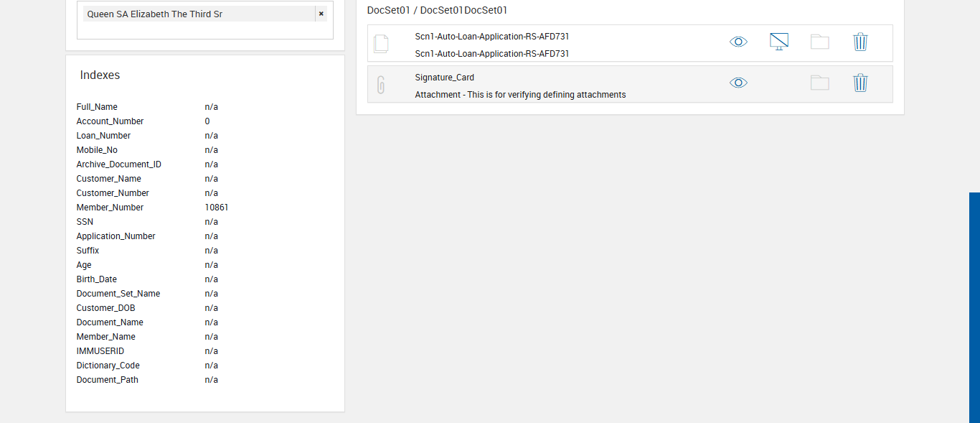The height and width of the screenshot is (423, 980).
Task: Click the blue vertical scrollbar on right edge
Action: (x=974, y=307)
